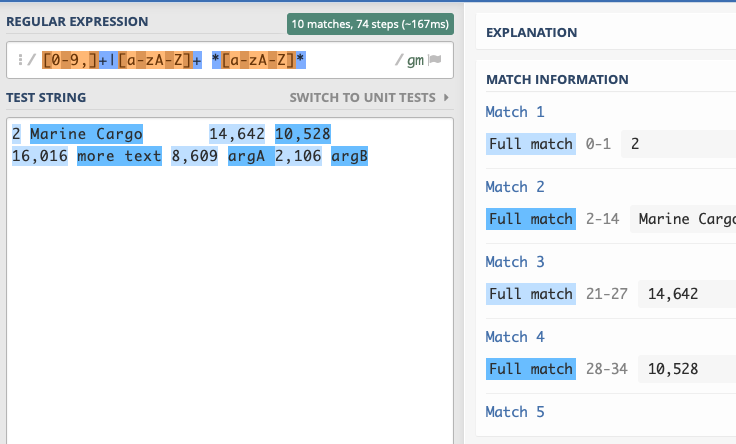Collapse the Explanation panel header

coord(531,32)
